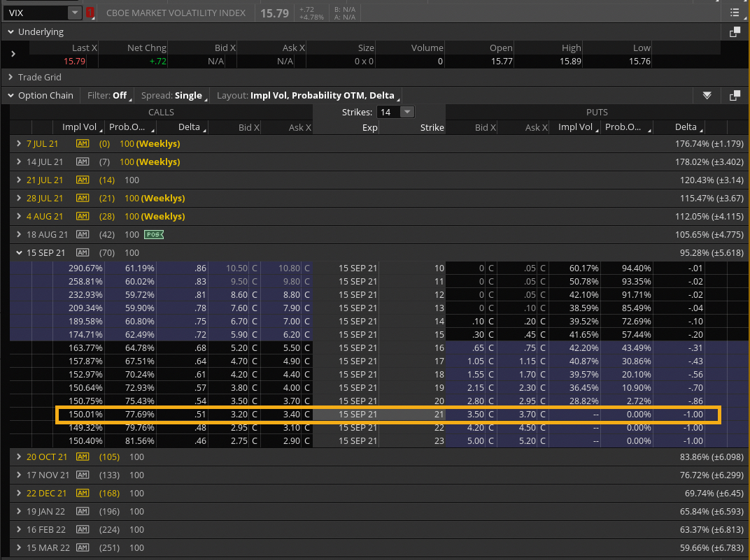The height and width of the screenshot is (560, 750).
Task: Click the Option Chain pop-out window icon
Action: [735, 96]
